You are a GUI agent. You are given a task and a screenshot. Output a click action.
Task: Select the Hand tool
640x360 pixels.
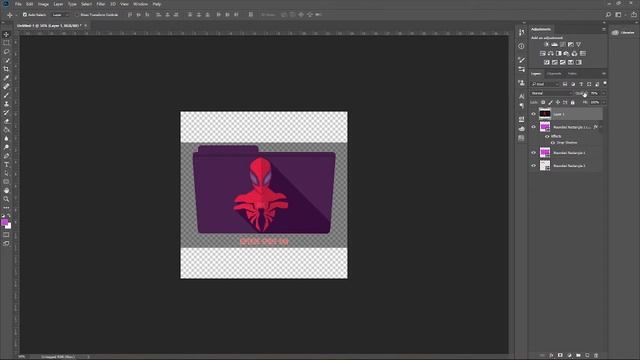pyautogui.click(x=6, y=191)
